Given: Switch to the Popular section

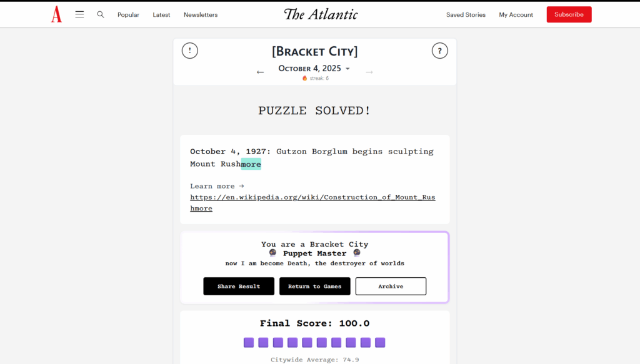Looking at the screenshot, I should [128, 14].
